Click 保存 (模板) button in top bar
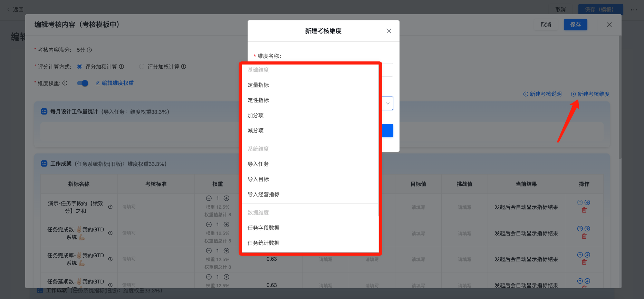This screenshot has width=644, height=299. pos(600,9)
